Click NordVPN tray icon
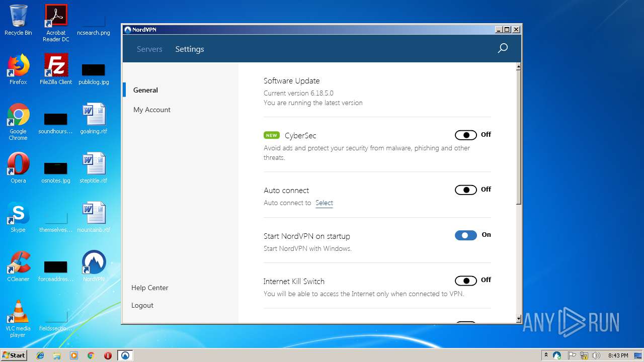The width and height of the screenshot is (644, 362). point(557,355)
